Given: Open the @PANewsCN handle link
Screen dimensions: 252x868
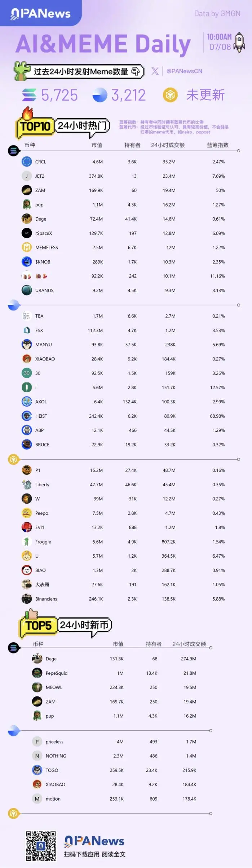Looking at the screenshot, I should coord(184,71).
